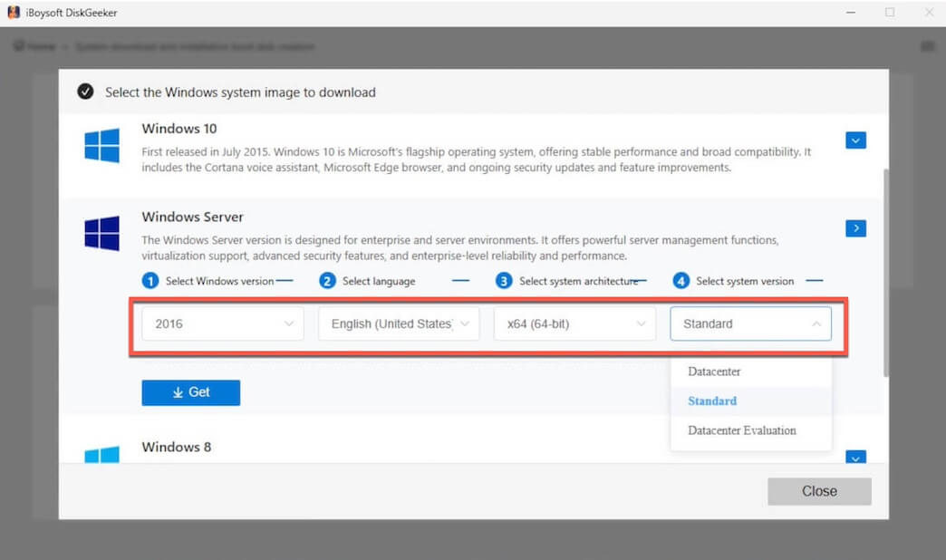Expand the Windows 8 section chevron
This screenshot has width=946, height=560.
[x=855, y=457]
